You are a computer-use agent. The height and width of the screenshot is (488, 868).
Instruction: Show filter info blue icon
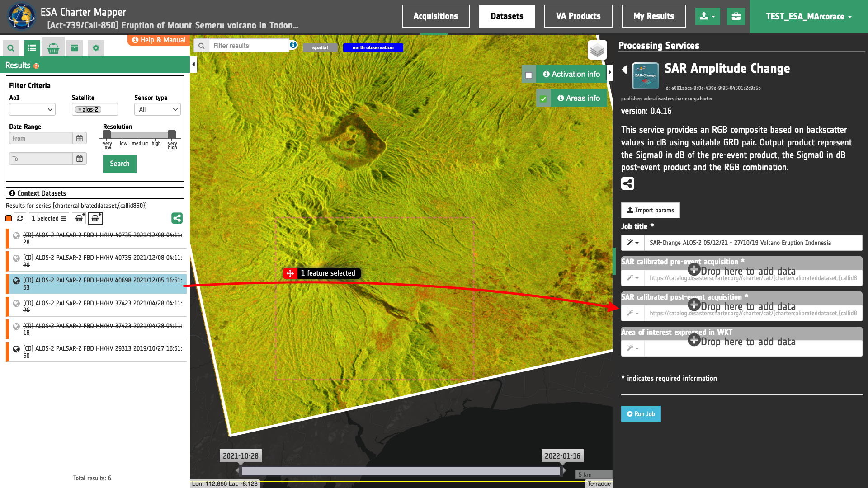[x=293, y=45]
